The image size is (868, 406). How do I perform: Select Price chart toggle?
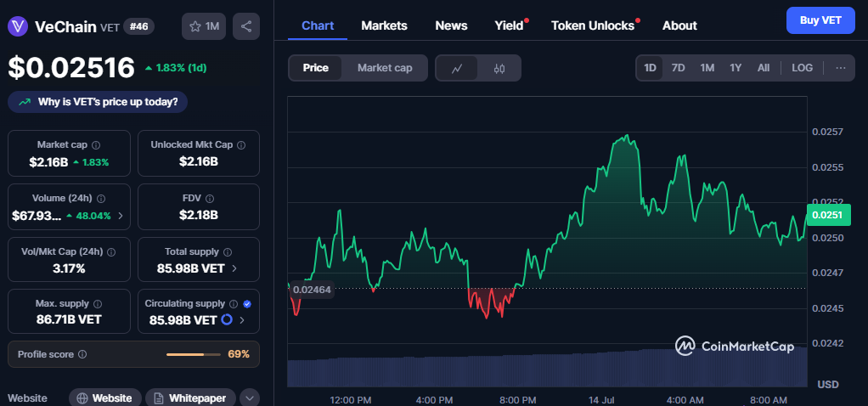(316, 68)
